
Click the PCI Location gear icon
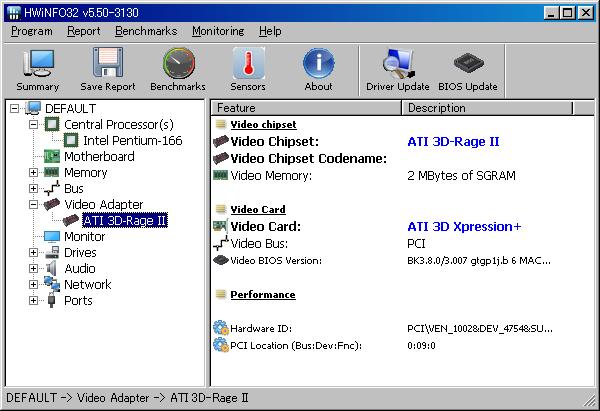tap(220, 345)
